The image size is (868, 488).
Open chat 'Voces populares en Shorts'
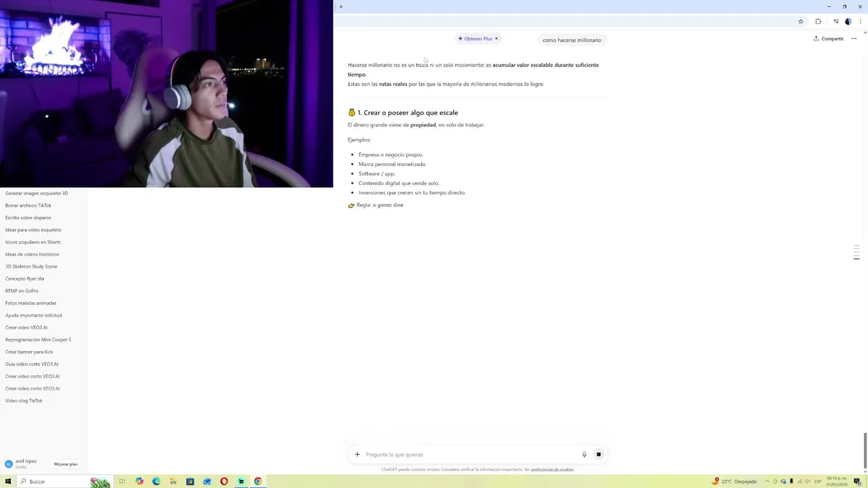tap(33, 242)
